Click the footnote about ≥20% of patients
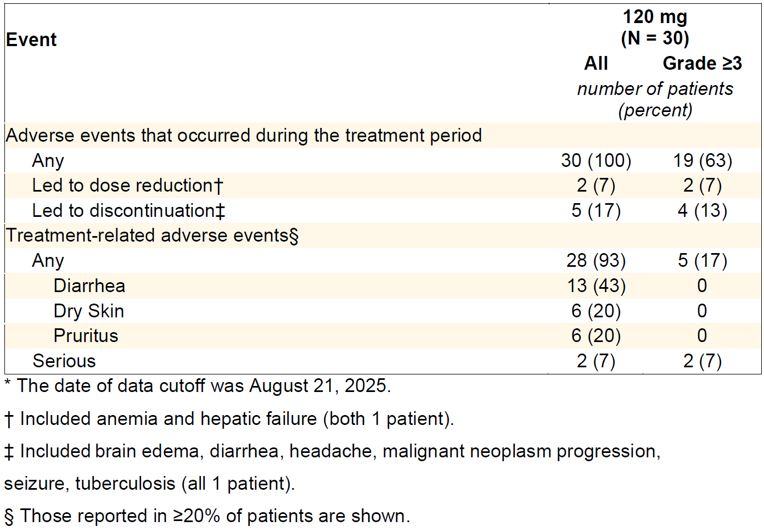 (x=207, y=516)
